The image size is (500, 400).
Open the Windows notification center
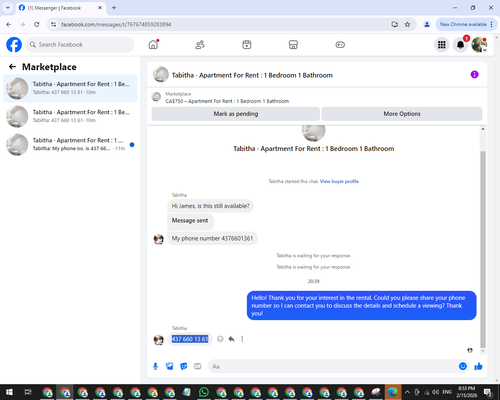488,392
